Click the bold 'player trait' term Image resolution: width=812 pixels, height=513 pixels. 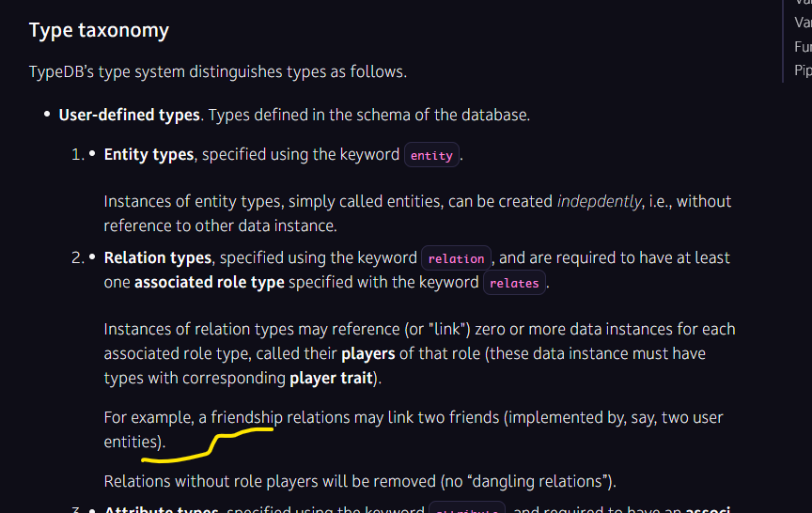[x=332, y=378]
